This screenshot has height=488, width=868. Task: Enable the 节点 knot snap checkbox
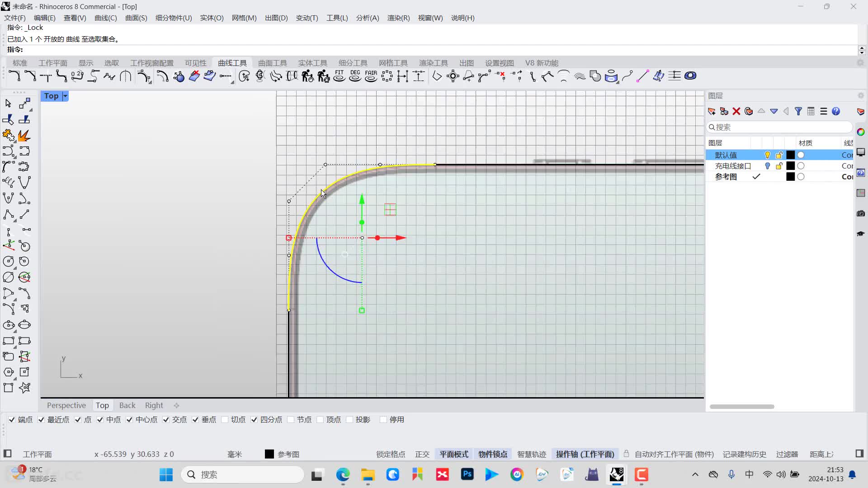pos(291,420)
